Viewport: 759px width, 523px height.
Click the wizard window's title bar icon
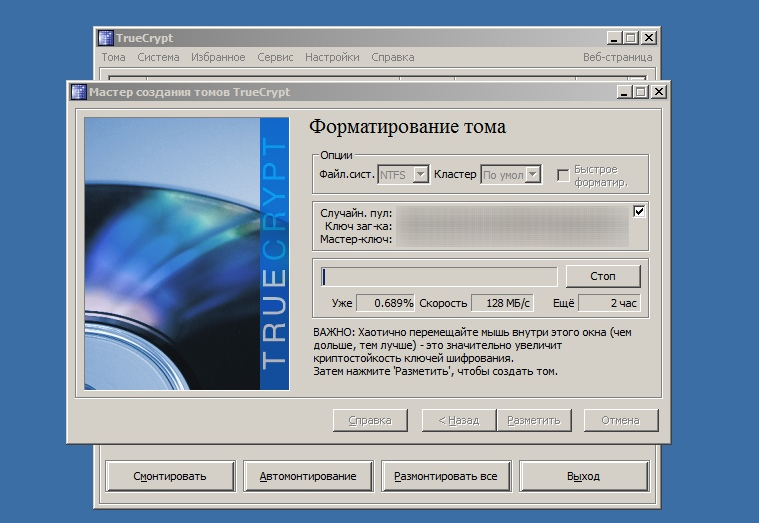(x=78, y=92)
